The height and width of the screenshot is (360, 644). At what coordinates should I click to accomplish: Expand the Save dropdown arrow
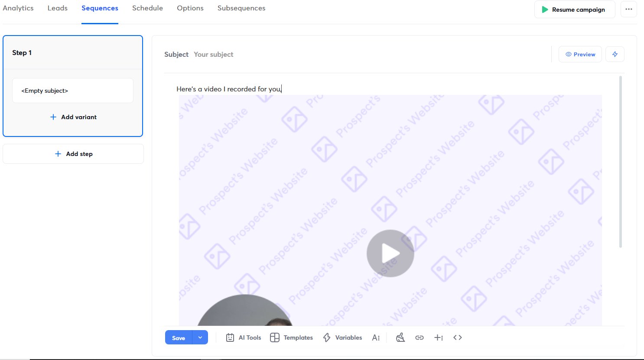point(200,337)
